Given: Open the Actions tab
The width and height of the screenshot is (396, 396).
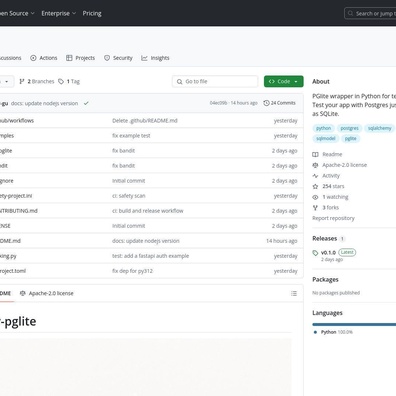Looking at the screenshot, I should (x=44, y=58).
